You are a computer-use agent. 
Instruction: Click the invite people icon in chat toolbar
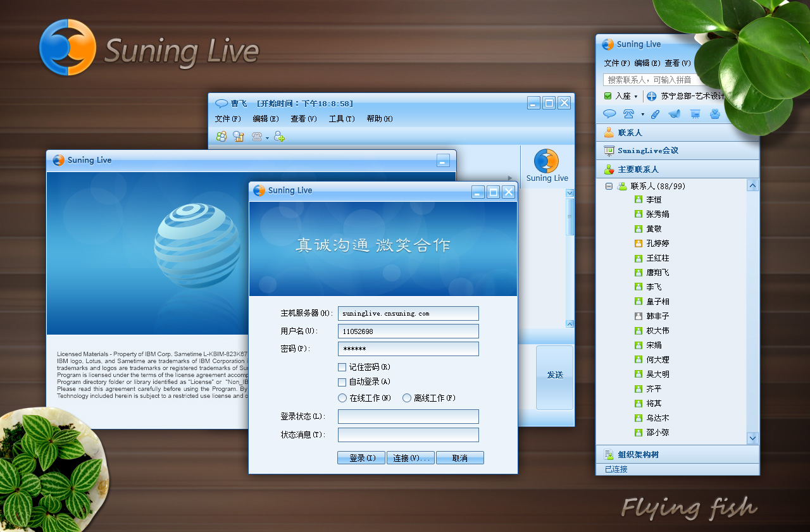click(221, 136)
